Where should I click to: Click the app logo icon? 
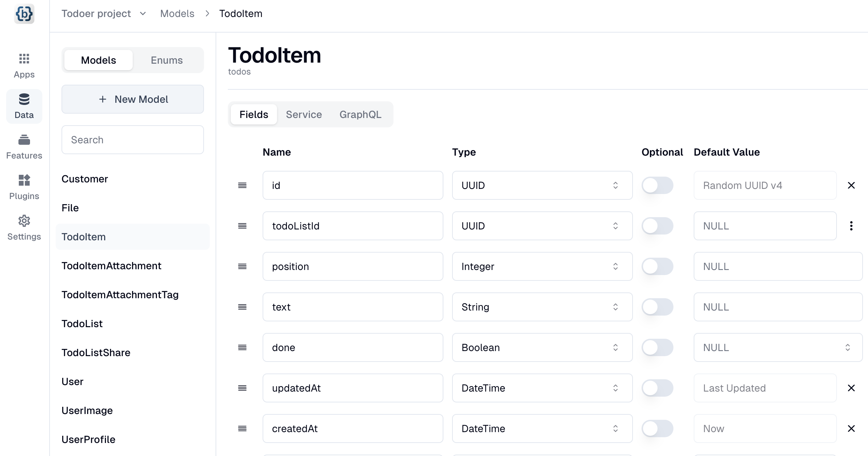[24, 14]
